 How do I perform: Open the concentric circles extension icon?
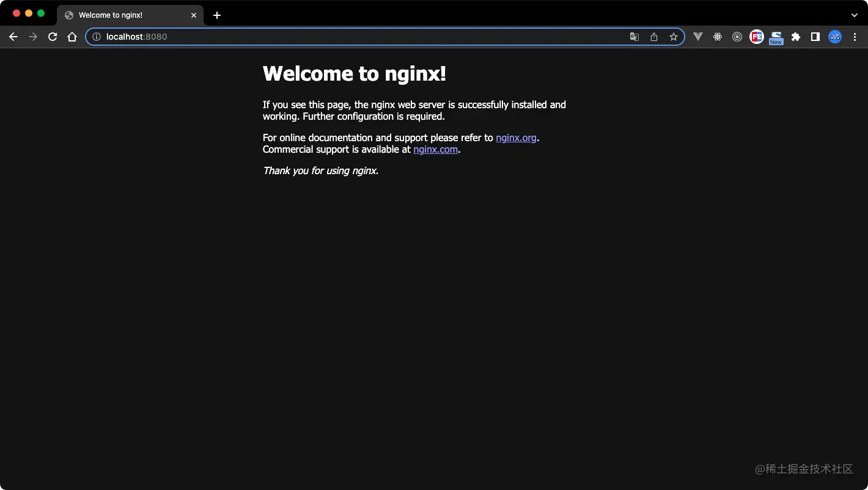coord(737,37)
